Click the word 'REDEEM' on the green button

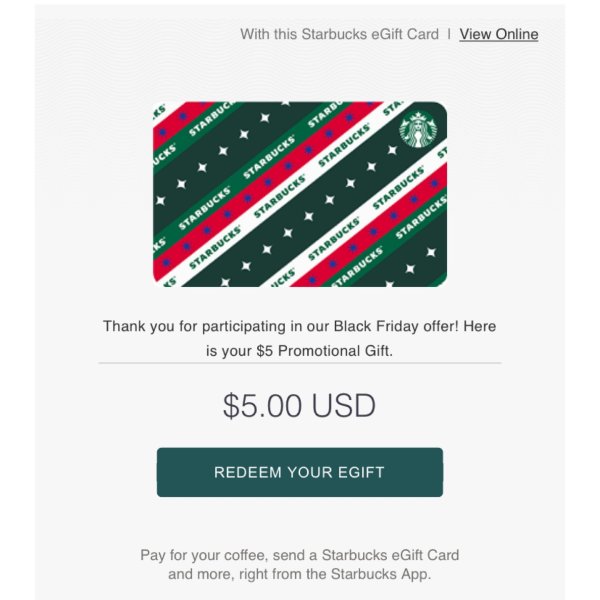coord(248,472)
